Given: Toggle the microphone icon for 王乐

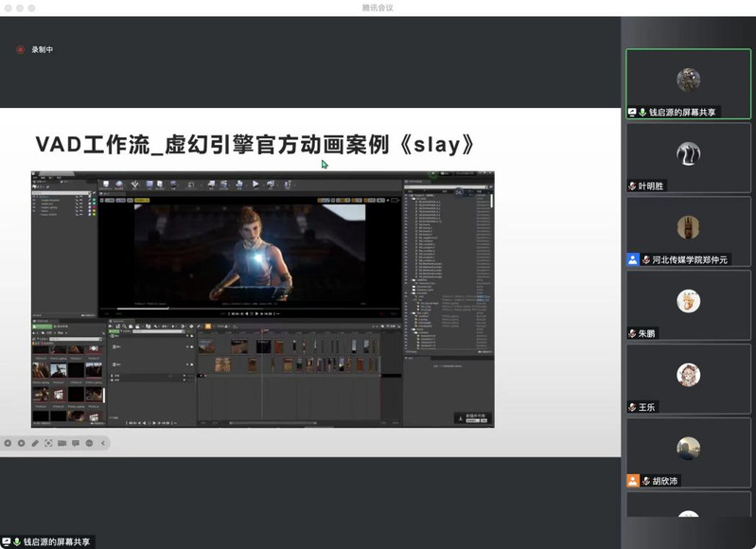Looking at the screenshot, I should point(634,407).
